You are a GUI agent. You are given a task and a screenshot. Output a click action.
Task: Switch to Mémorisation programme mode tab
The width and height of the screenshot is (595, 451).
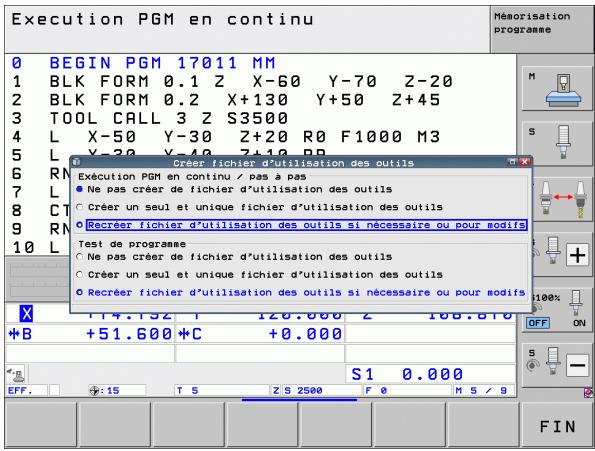tap(541, 30)
